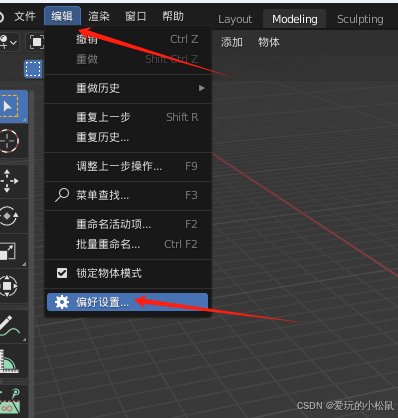Choose 重做 from the edit menu

(x=128, y=59)
